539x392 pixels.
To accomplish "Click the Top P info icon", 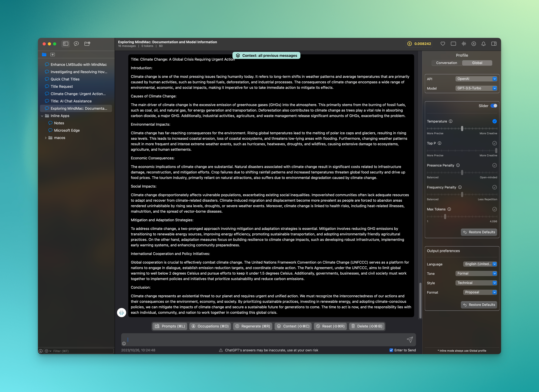I will pos(439,143).
